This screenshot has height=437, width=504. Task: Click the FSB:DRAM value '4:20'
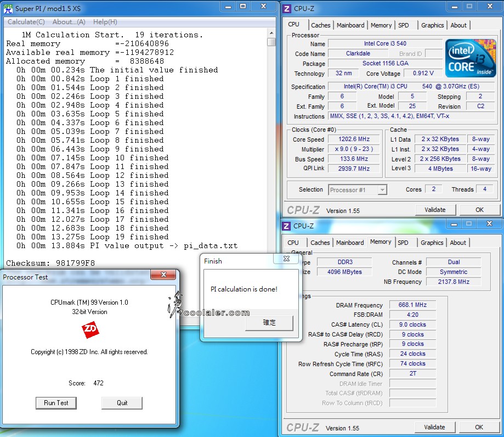pos(412,315)
